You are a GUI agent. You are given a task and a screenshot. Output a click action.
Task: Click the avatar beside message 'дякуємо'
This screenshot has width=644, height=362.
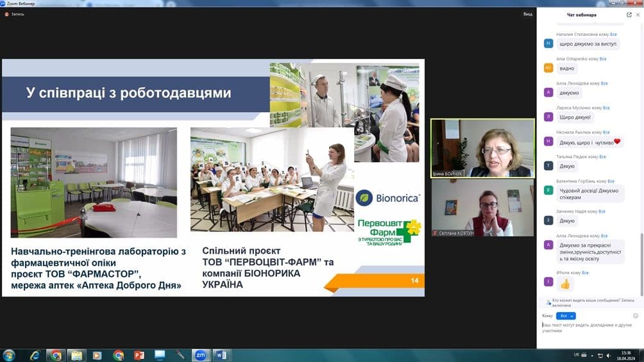pos(548,92)
